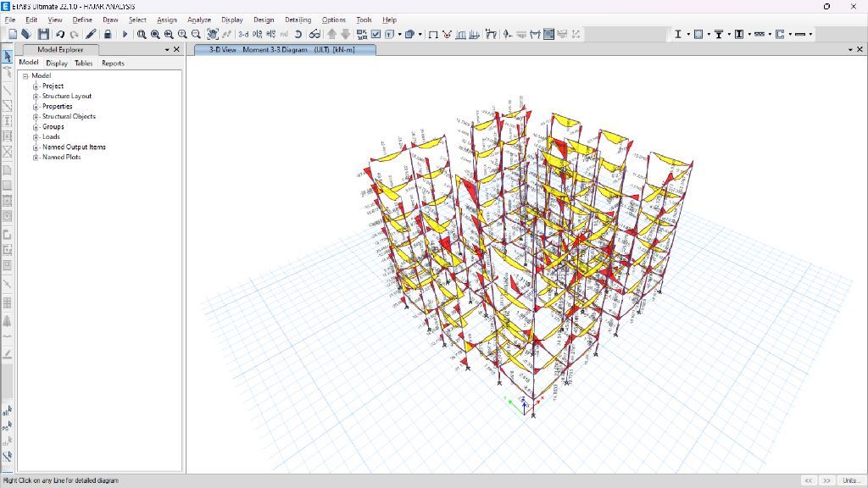
Task: Switch to the Tables tab
Action: (x=83, y=63)
